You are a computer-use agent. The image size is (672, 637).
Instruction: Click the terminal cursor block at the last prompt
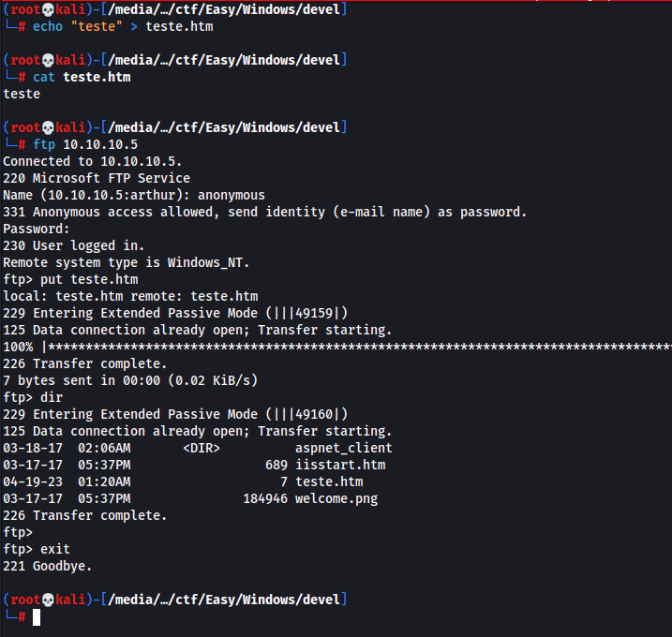click(37, 616)
